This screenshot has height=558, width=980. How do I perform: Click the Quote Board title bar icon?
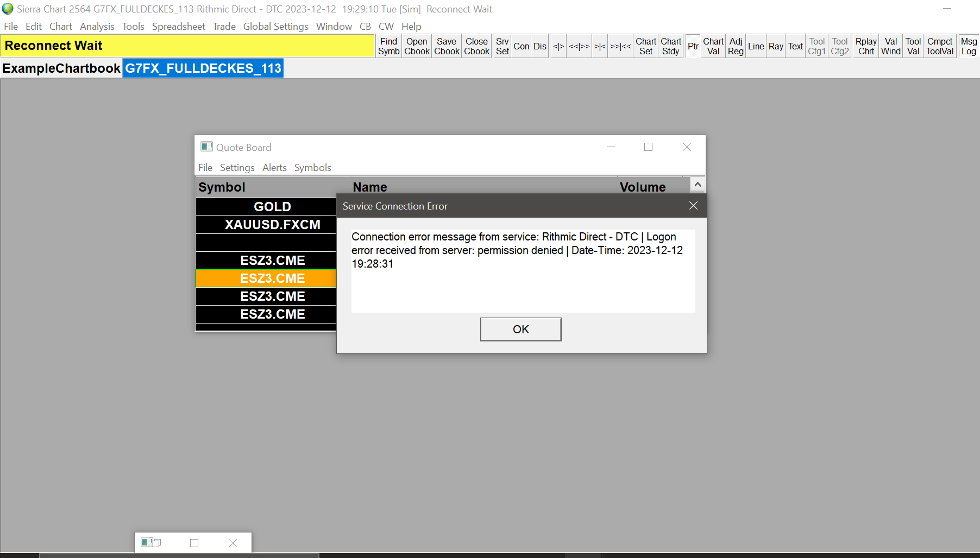206,147
